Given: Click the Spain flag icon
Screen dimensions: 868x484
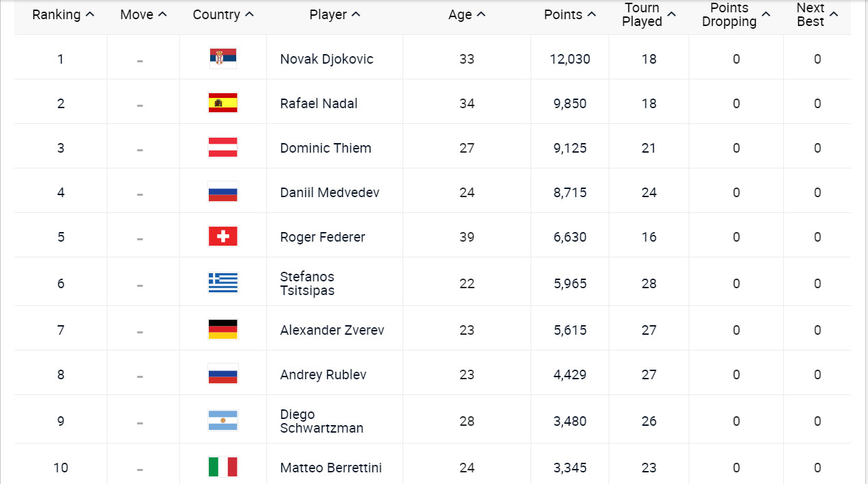Looking at the screenshot, I should [x=222, y=103].
